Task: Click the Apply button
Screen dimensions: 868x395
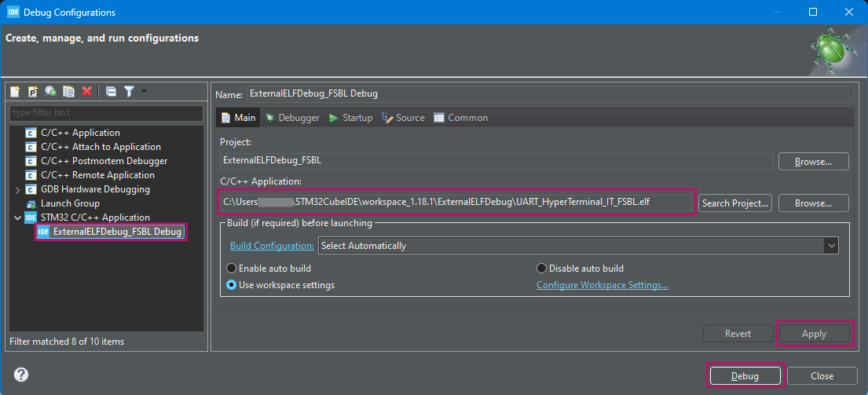Action: coord(814,334)
